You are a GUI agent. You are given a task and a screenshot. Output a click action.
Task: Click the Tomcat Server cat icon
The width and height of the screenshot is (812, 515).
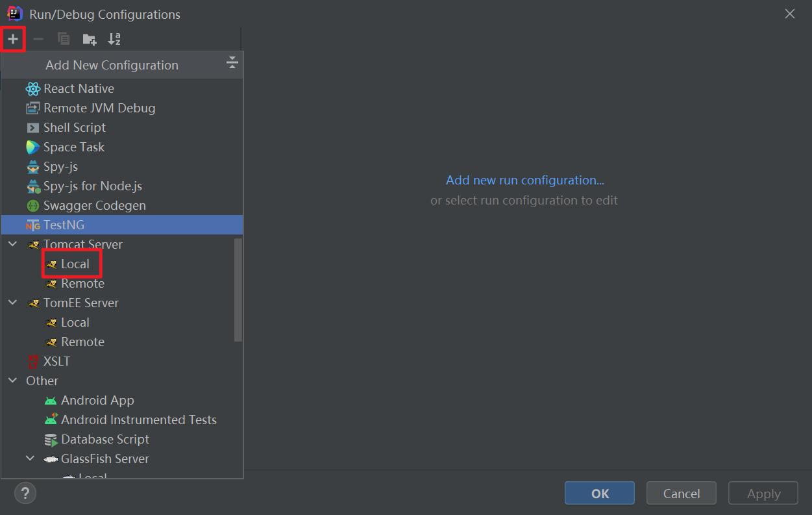click(33, 245)
